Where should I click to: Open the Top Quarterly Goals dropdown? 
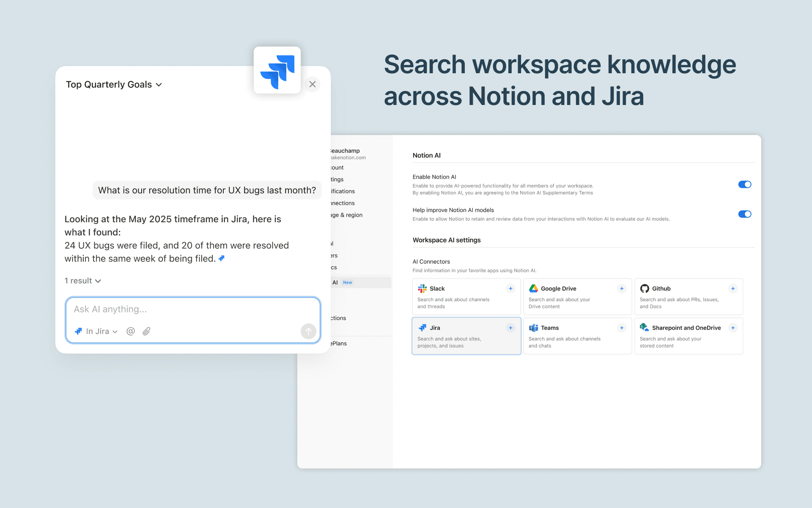coord(114,85)
